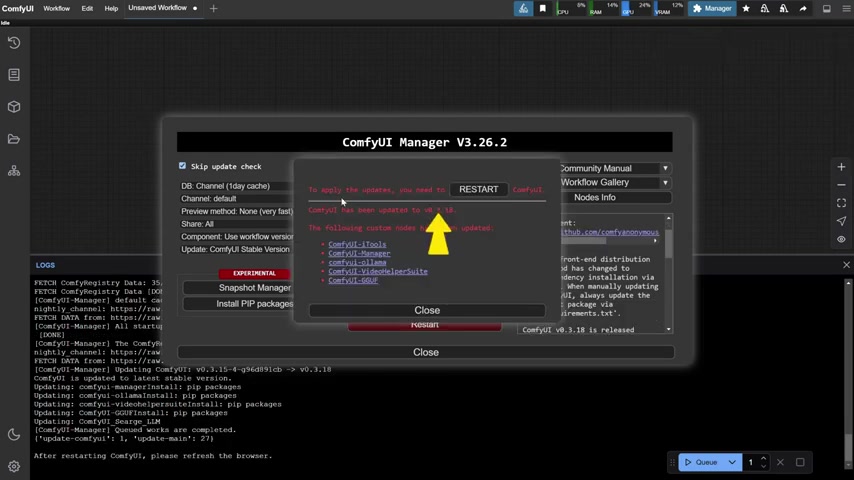This screenshot has width=854, height=480.
Task: Toggle canvas link visibility eye icon
Action: tap(841, 239)
